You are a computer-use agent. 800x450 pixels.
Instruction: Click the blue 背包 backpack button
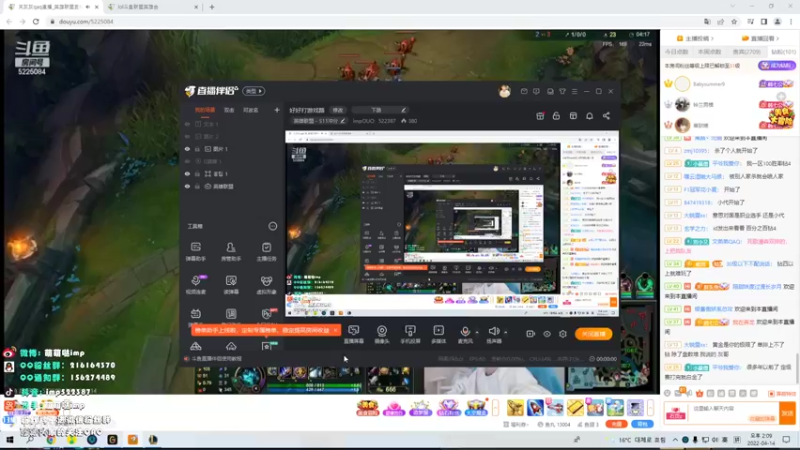(x=642, y=424)
